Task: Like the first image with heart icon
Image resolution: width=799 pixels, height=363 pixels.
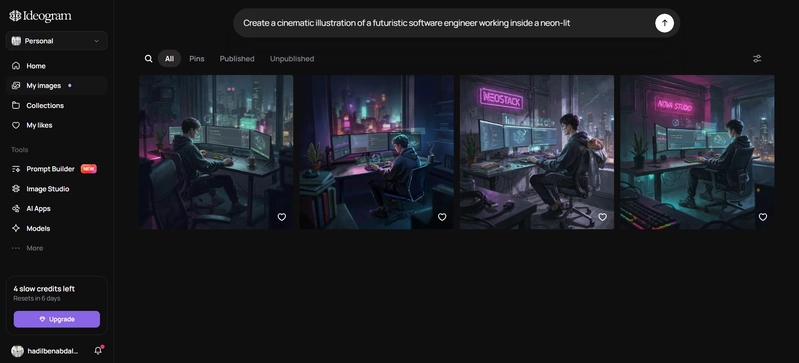Action: (281, 217)
